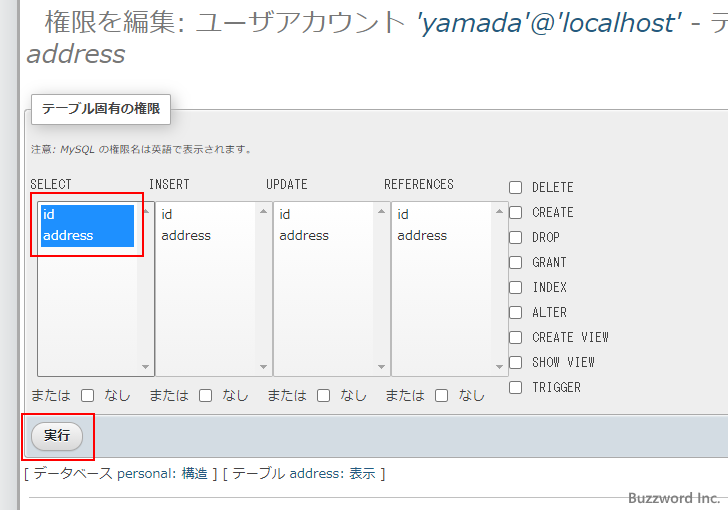728x510 pixels.
Task: Open the 構造 link for personal database
Action: tap(195, 474)
